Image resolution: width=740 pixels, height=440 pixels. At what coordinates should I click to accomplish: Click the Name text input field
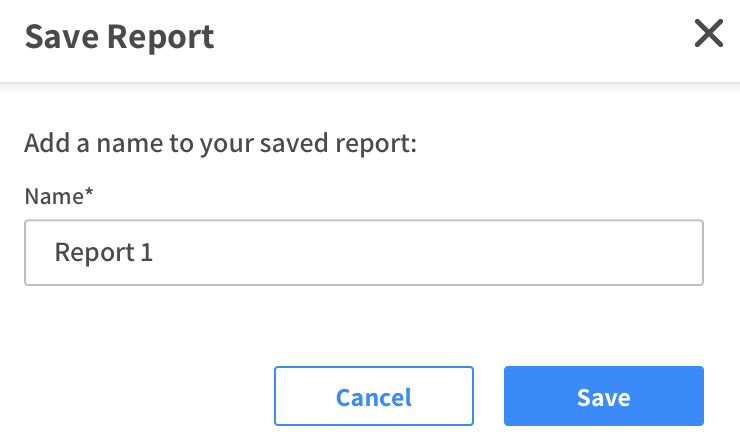click(363, 253)
